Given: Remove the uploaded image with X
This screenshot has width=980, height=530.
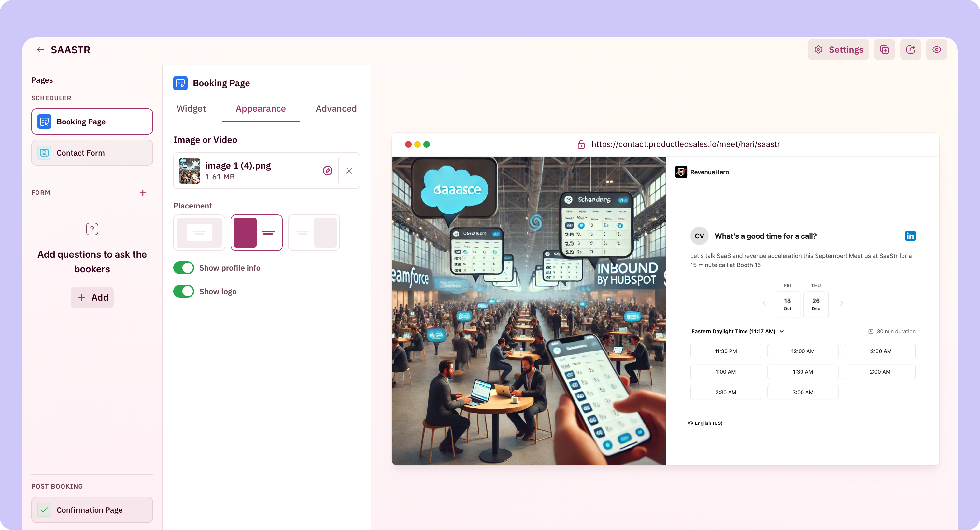Looking at the screenshot, I should click(x=349, y=171).
